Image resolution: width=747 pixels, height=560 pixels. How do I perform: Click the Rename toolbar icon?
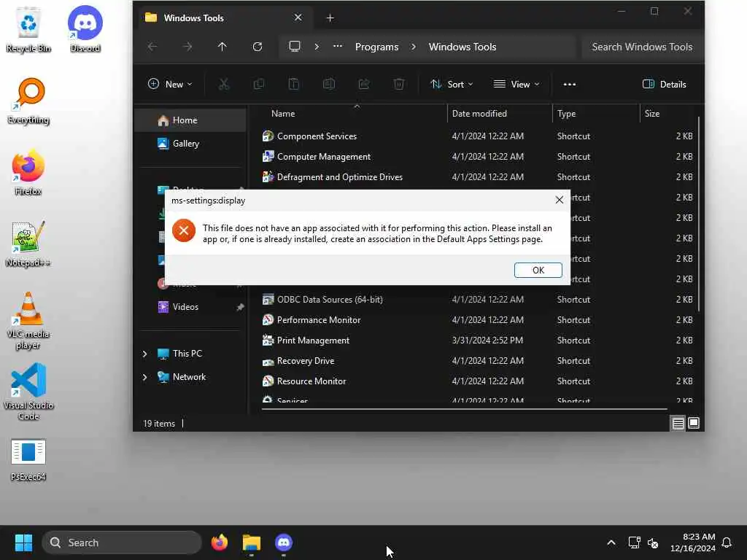coord(329,85)
